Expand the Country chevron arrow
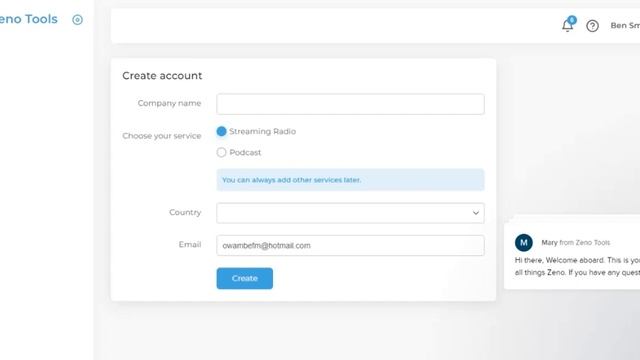The image size is (640, 360). [x=476, y=213]
